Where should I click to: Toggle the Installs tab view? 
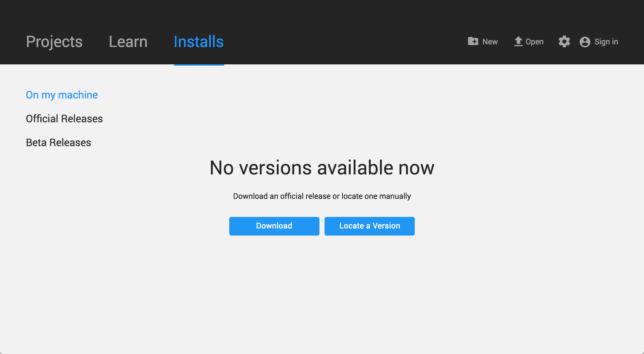point(198,42)
